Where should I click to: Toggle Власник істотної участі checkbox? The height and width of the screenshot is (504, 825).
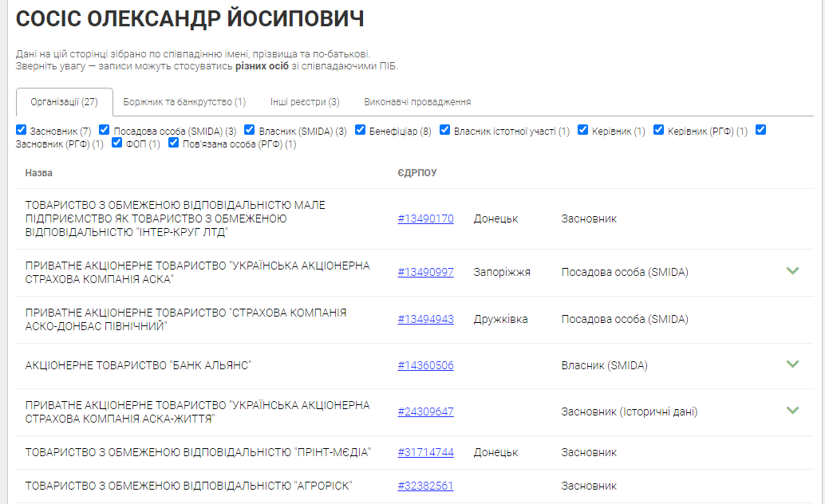coord(445,130)
